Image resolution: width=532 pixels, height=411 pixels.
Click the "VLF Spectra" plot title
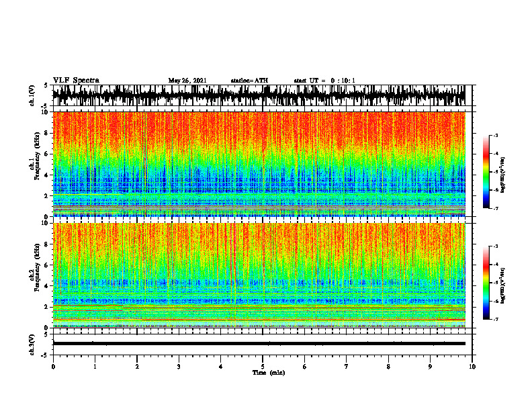(x=76, y=81)
